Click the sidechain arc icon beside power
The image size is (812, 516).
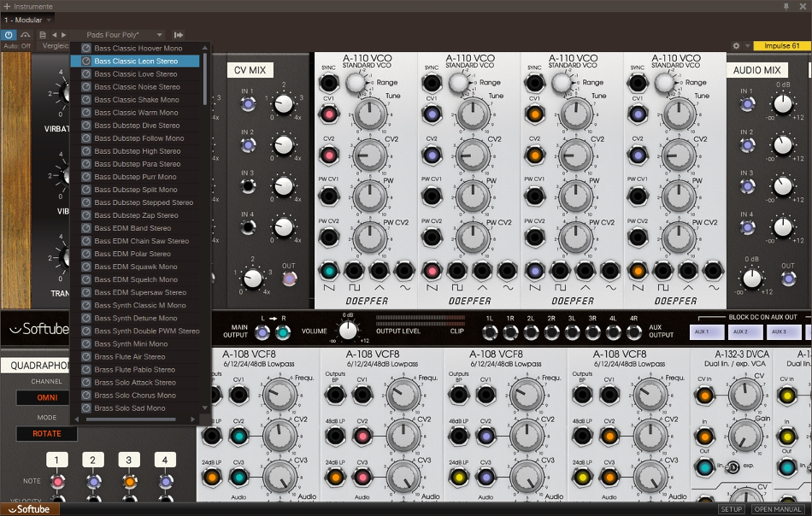(25, 35)
